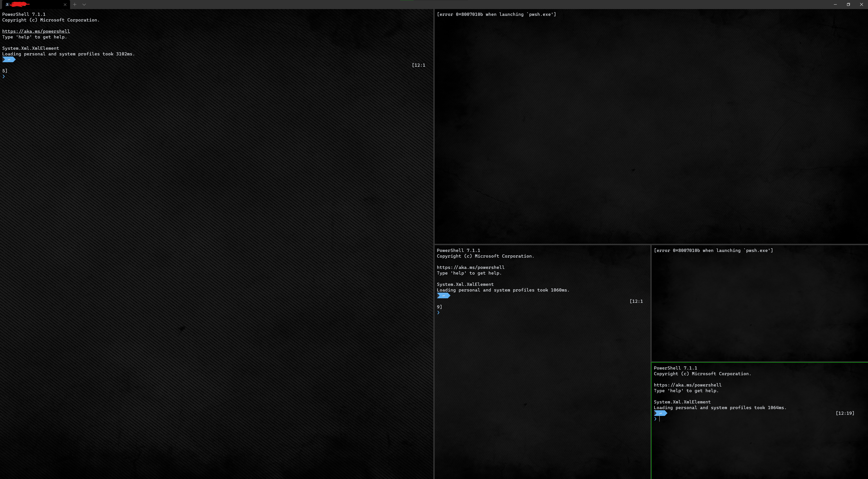Screen dimensions: 868x479
Task: Click the blue prompt badge in bottom-middle pane
Action: click(x=443, y=296)
